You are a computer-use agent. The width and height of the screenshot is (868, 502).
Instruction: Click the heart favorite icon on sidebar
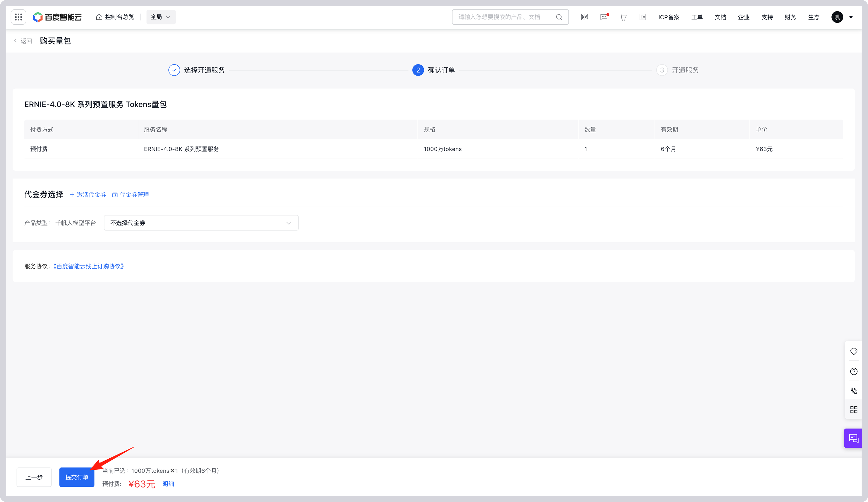pyautogui.click(x=854, y=352)
